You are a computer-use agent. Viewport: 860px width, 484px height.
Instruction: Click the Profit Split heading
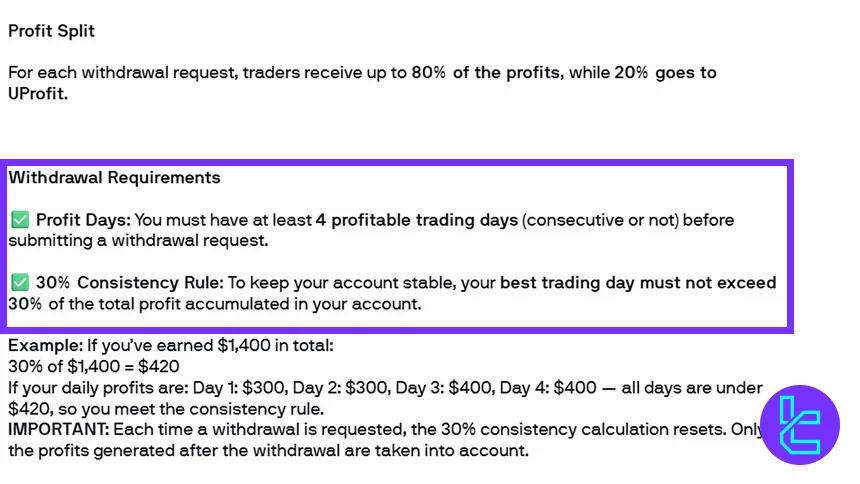pyautogui.click(x=51, y=31)
